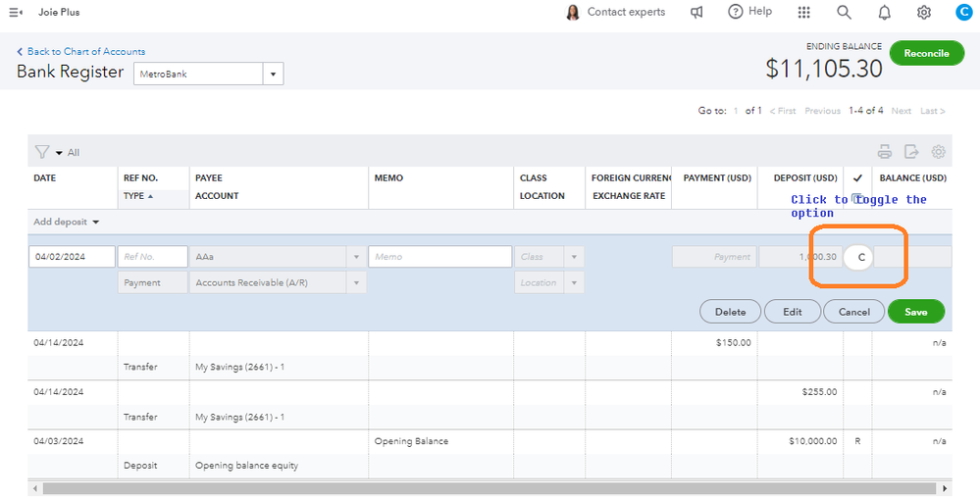Go back to Chart of Accounts
This screenshot has height=499, width=980.
coord(81,51)
